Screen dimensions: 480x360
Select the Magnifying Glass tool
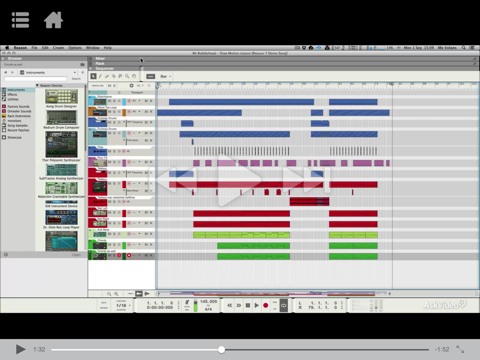(127, 76)
